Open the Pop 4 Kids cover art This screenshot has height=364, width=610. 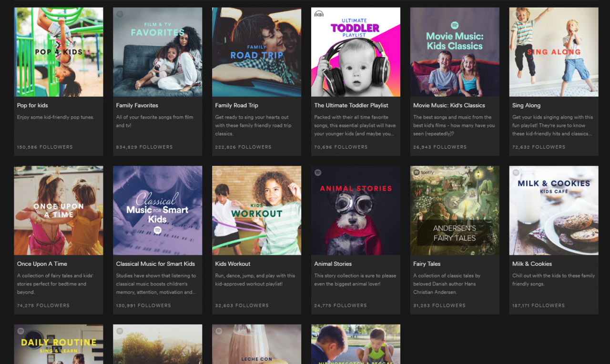pos(58,52)
